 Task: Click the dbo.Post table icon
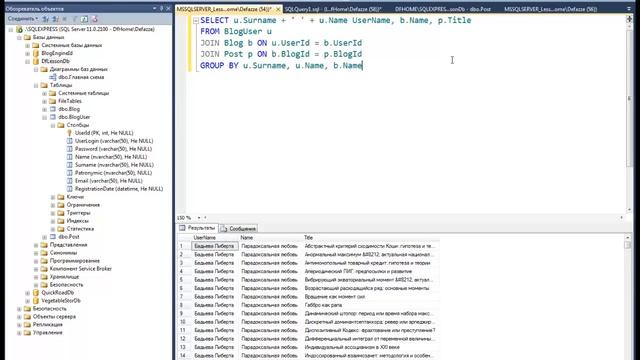53,237
